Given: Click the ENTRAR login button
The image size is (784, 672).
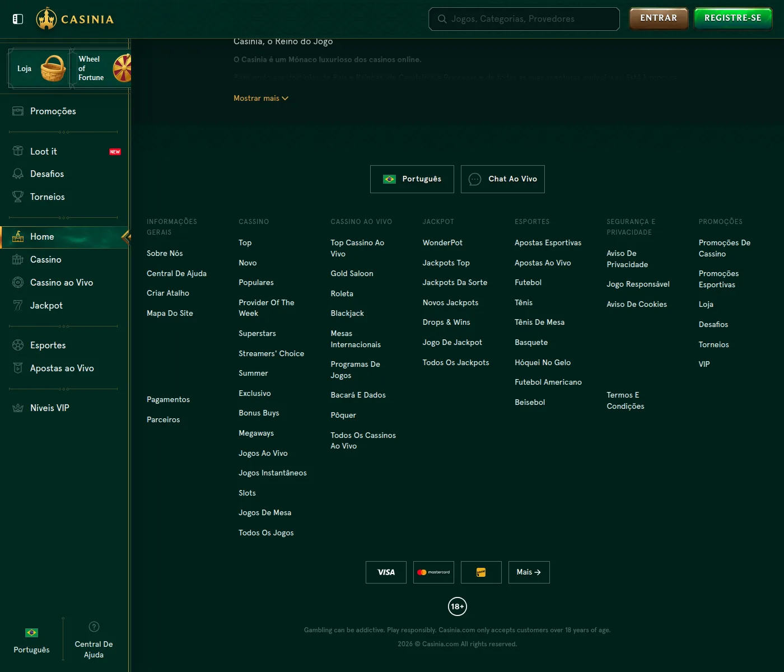Looking at the screenshot, I should [x=659, y=18].
